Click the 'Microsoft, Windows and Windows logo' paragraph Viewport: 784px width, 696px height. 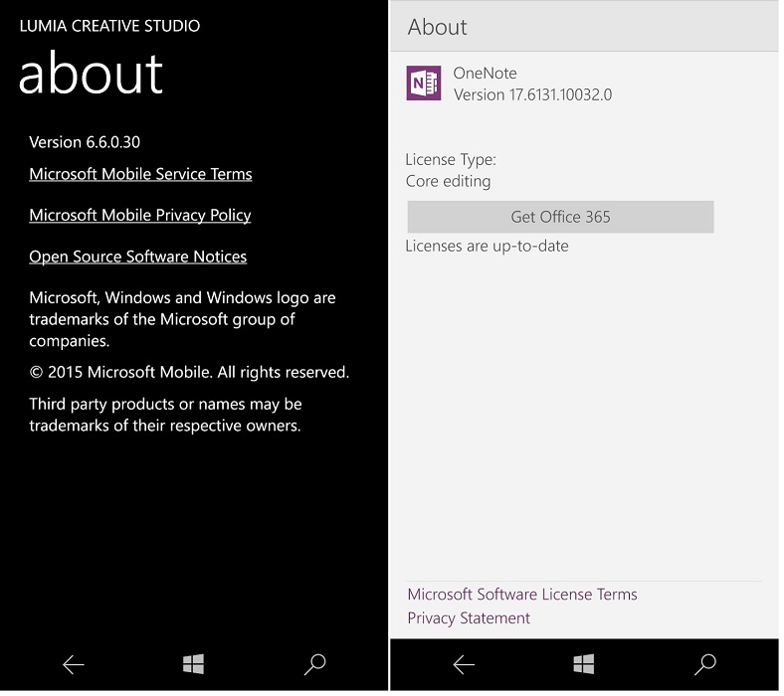tap(182, 320)
